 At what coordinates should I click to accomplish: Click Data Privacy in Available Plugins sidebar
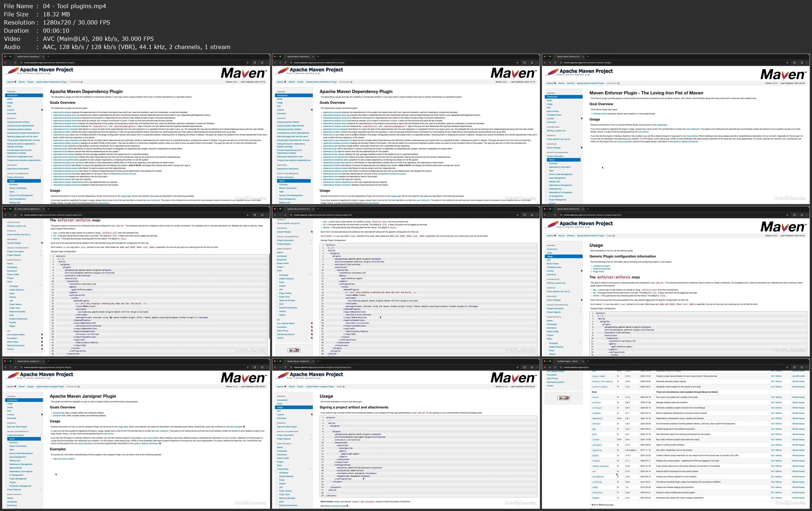point(552,379)
